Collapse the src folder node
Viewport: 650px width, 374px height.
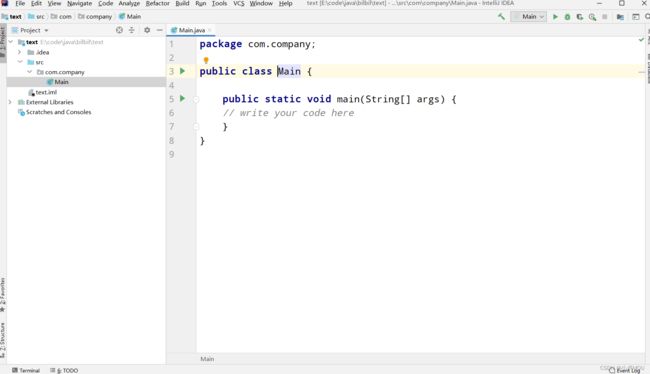click(x=19, y=62)
